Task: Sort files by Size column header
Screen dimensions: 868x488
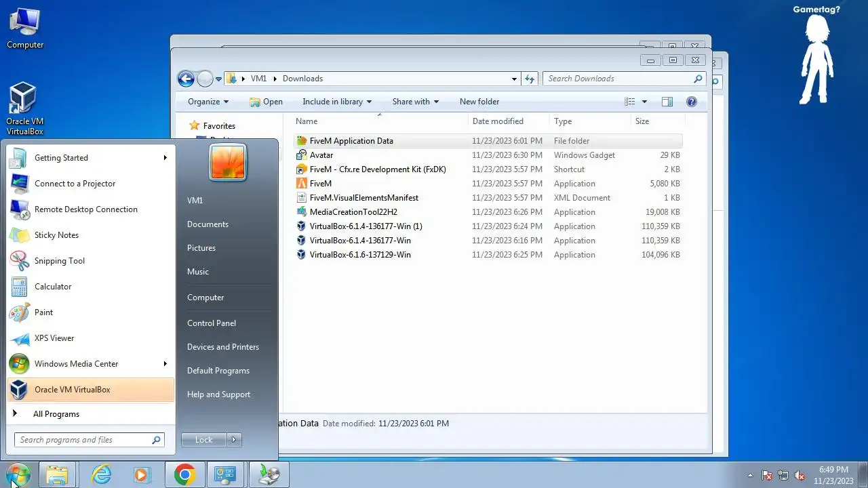Action: coord(658,121)
